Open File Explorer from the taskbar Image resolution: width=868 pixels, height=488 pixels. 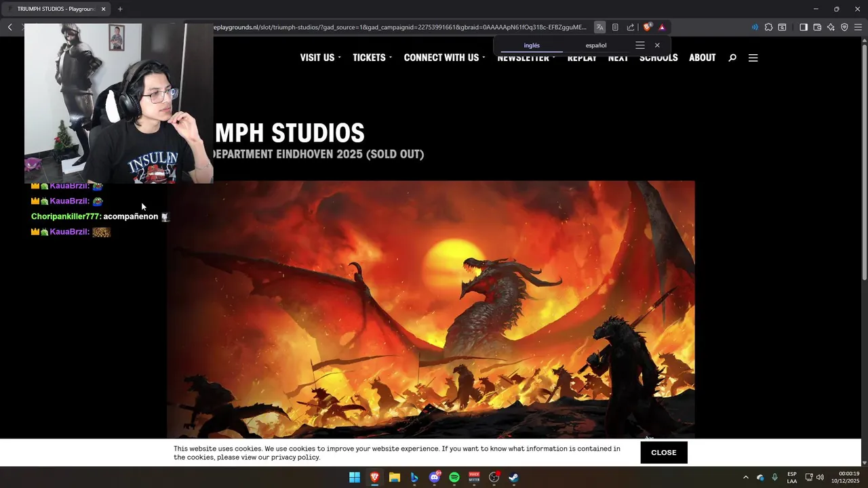pyautogui.click(x=395, y=477)
